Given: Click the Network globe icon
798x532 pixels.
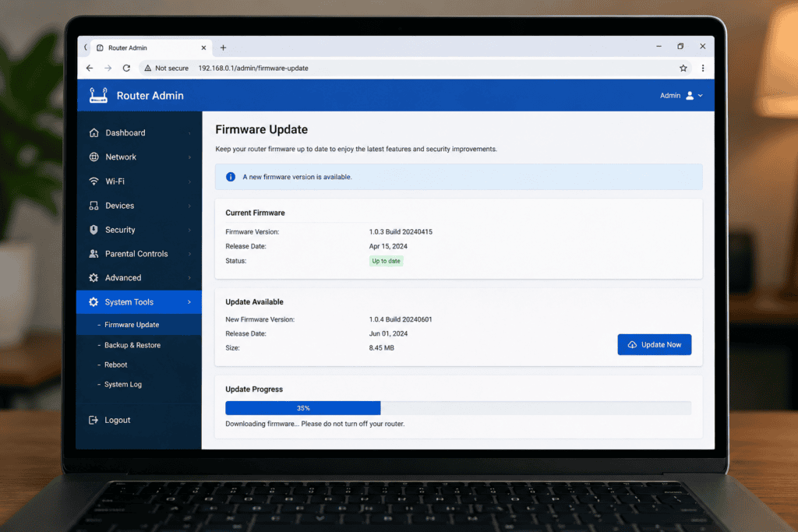Looking at the screenshot, I should point(94,157).
